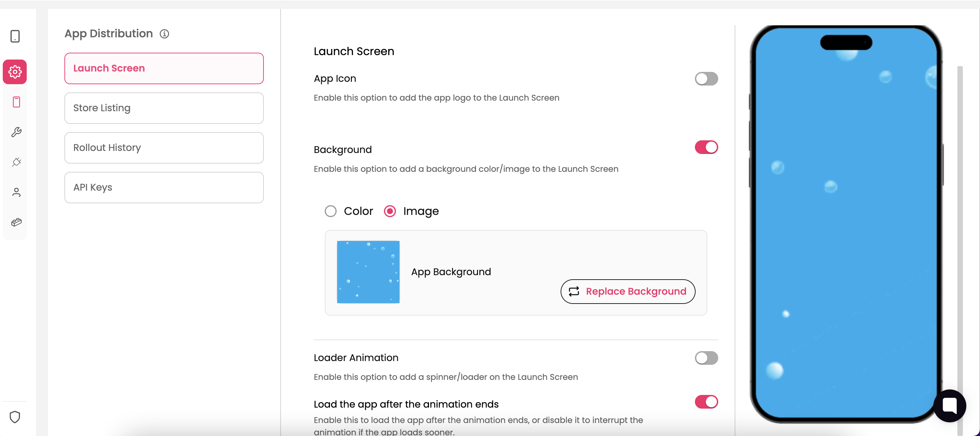The width and height of the screenshot is (980, 436).
Task: Open the user profile sidebar icon
Action: click(x=16, y=192)
